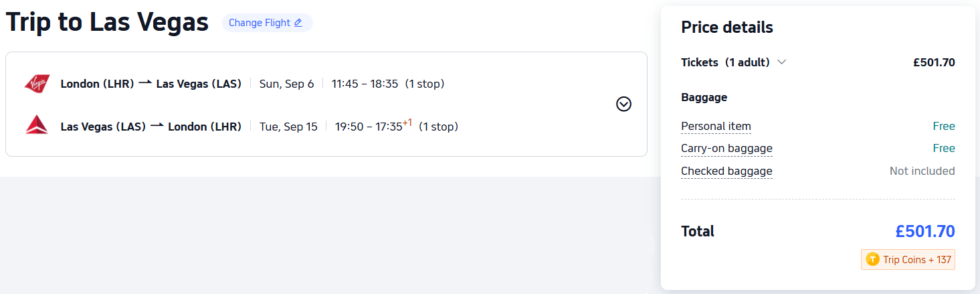Click the pencil edit icon beside Change Flight
The width and height of the screenshot is (980, 294).
(298, 23)
